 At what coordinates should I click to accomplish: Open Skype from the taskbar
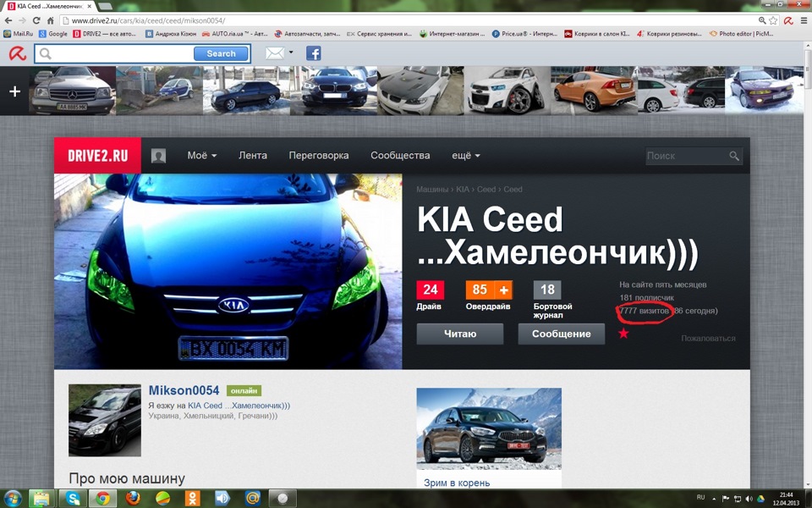[x=73, y=499]
